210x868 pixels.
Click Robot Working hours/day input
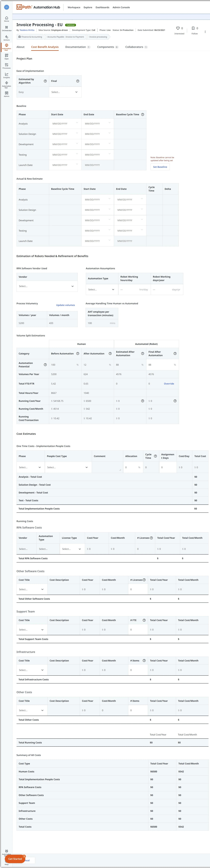134,289
